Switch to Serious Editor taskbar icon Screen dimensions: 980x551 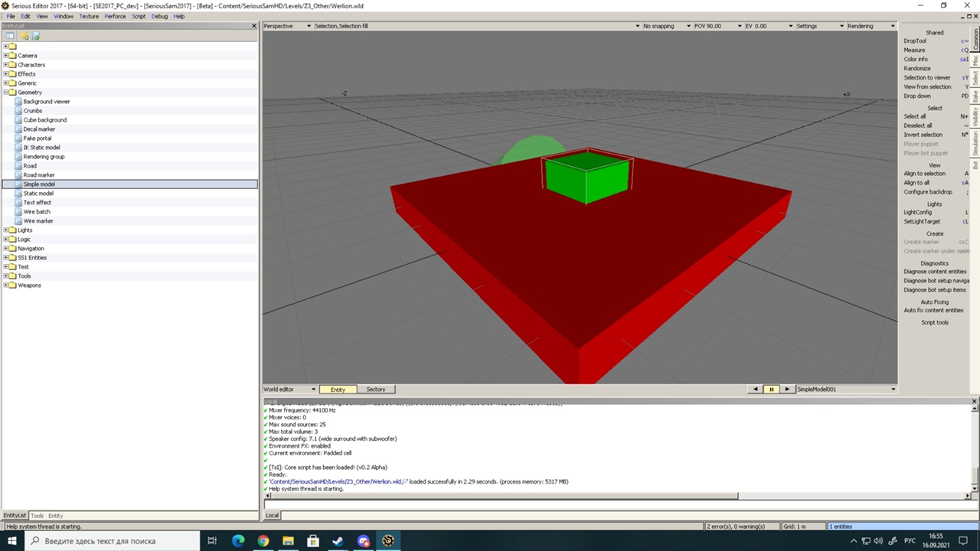tap(388, 541)
